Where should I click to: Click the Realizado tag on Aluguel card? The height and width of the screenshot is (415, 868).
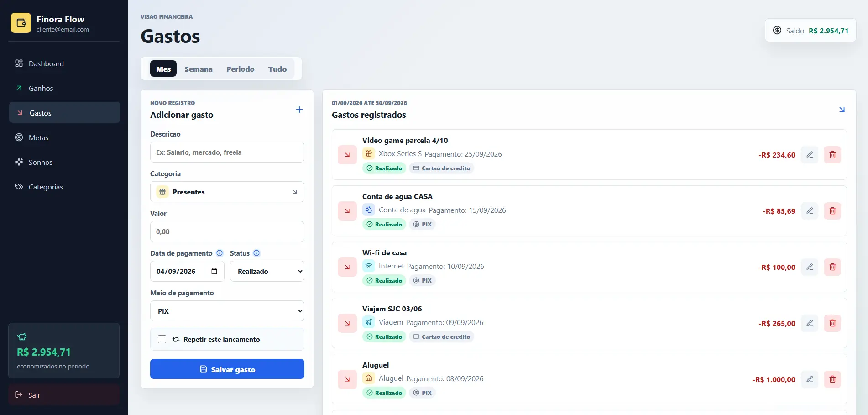coord(384,393)
